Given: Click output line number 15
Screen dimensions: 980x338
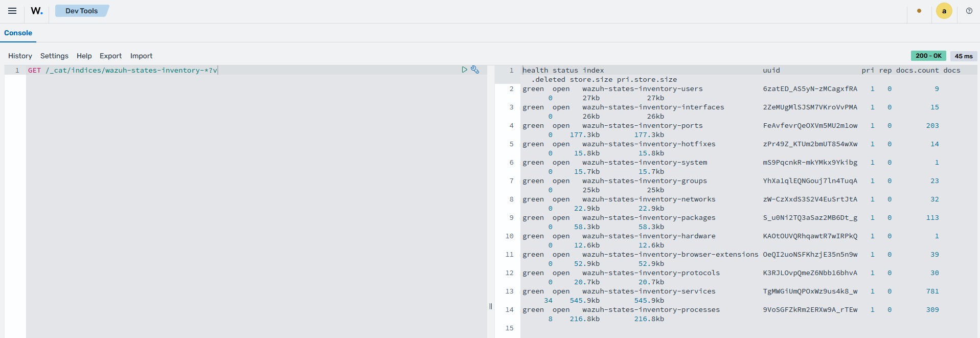Looking at the screenshot, I should coord(509,328).
